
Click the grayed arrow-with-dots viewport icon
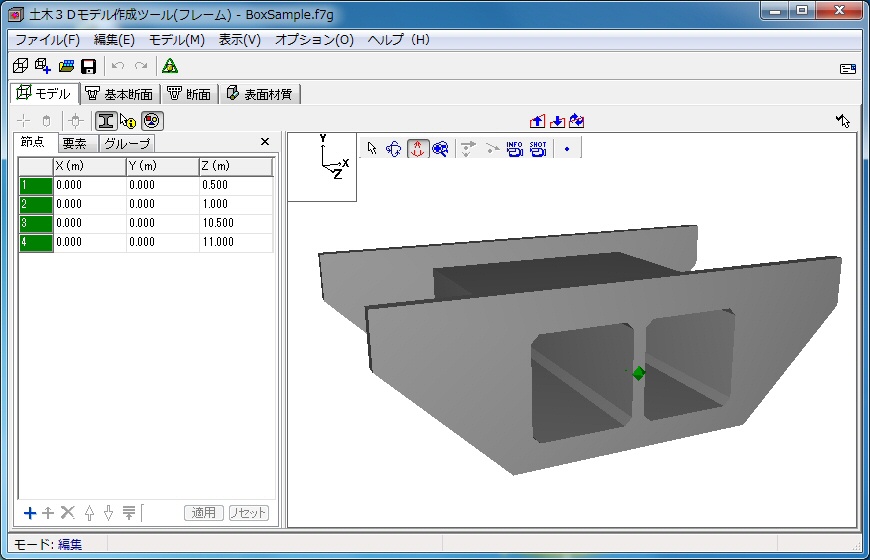click(468, 149)
